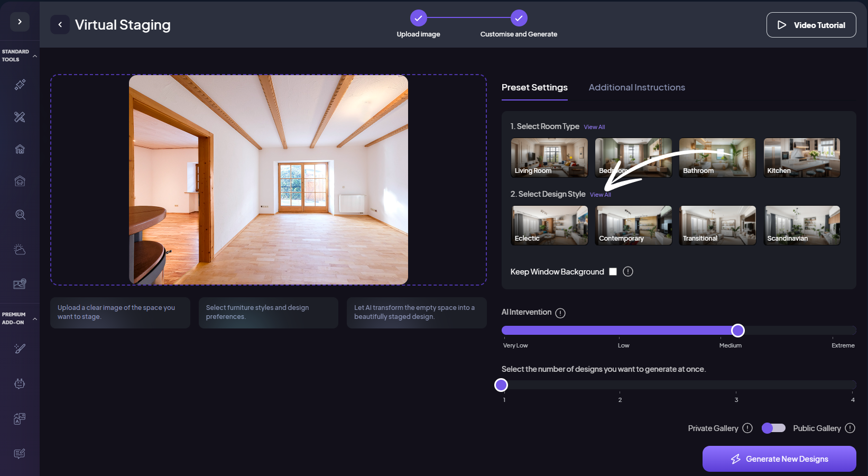Click the sun and cloud sky tool icon
Viewport: 868px width, 476px height.
(20, 250)
